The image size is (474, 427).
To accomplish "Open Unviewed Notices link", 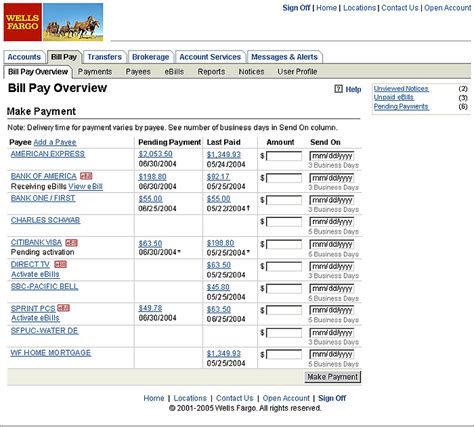I will [401, 89].
